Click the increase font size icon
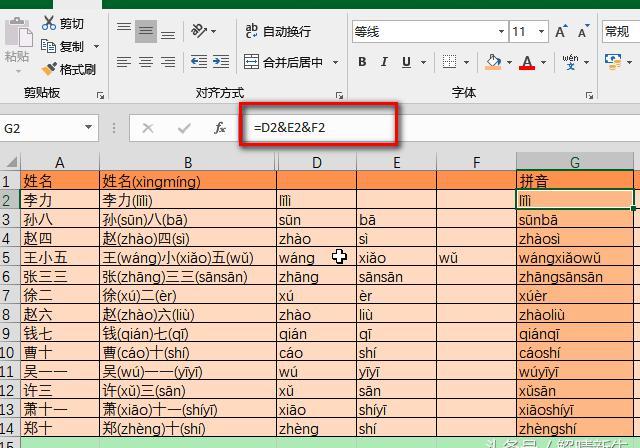The width and height of the screenshot is (640, 448). [561, 31]
